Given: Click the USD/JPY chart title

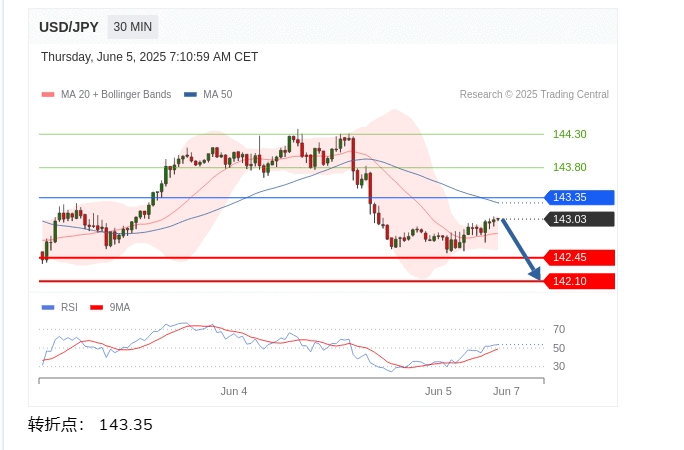Looking at the screenshot, I should tap(69, 27).
